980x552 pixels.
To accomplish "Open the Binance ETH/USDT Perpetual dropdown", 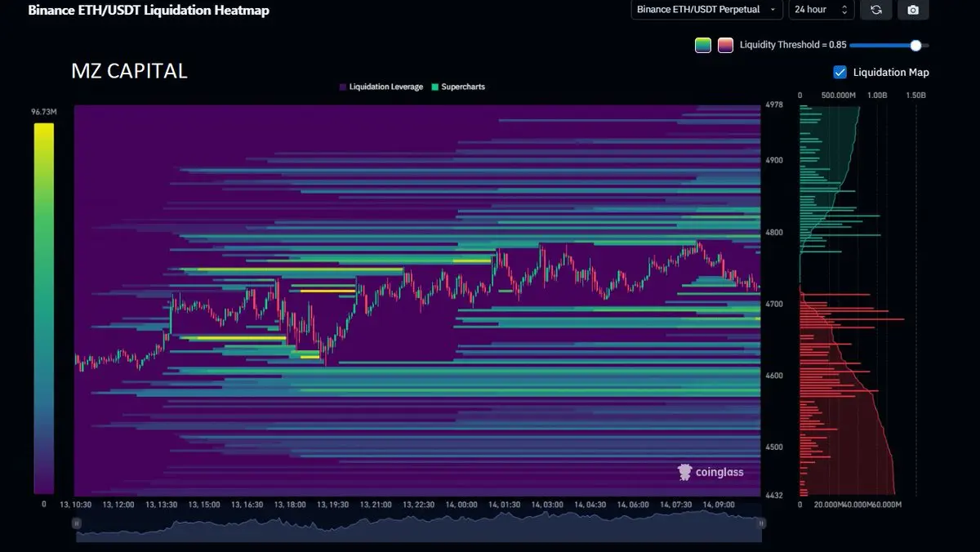I will tap(706, 10).
